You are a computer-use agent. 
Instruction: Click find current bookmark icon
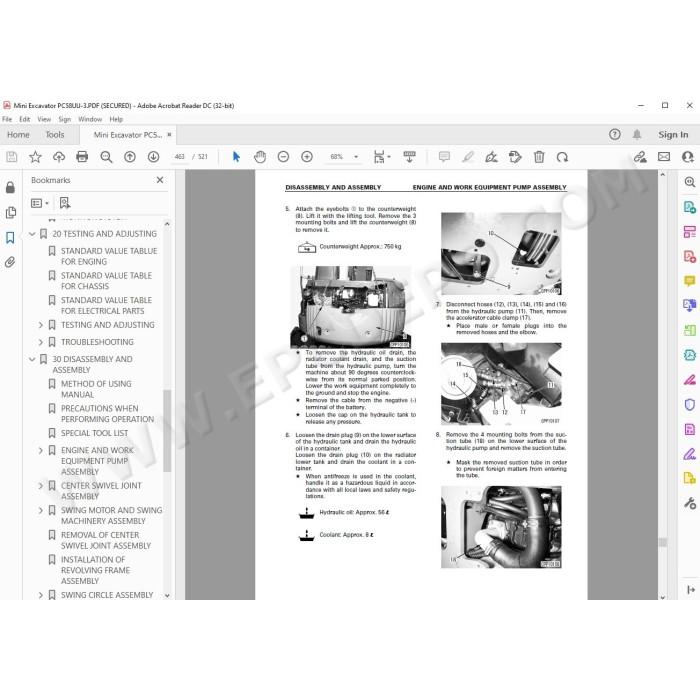click(65, 203)
